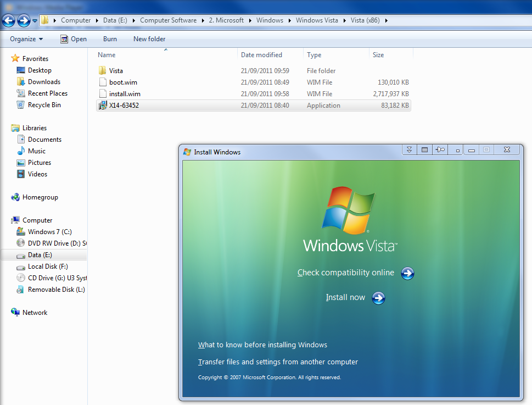The width and height of the screenshot is (532, 405).
Task: Click the pin title bar button
Action: click(440, 149)
